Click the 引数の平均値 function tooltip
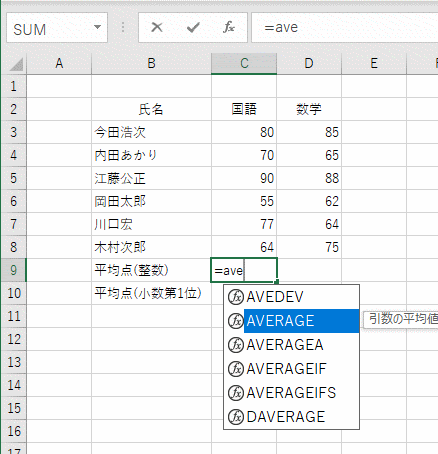The image size is (438, 454). click(x=401, y=320)
